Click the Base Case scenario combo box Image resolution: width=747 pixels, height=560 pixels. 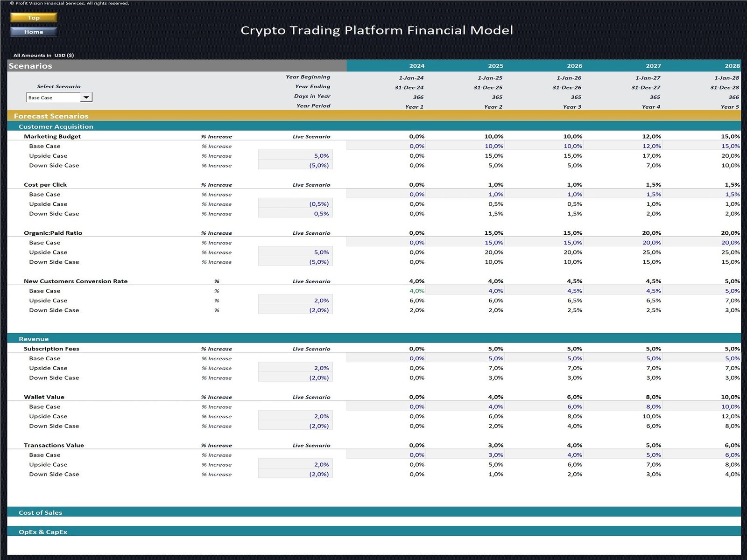pos(53,98)
